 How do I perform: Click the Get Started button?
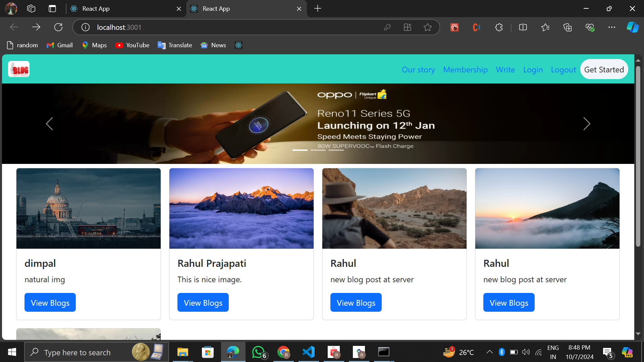click(x=604, y=69)
